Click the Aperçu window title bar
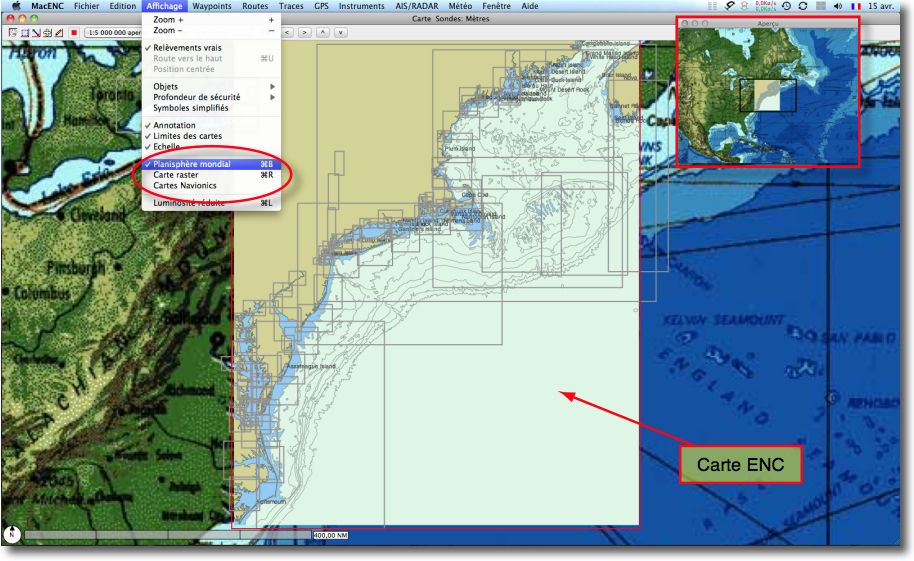The width and height of the screenshot is (914, 561). pyautogui.click(x=768, y=23)
